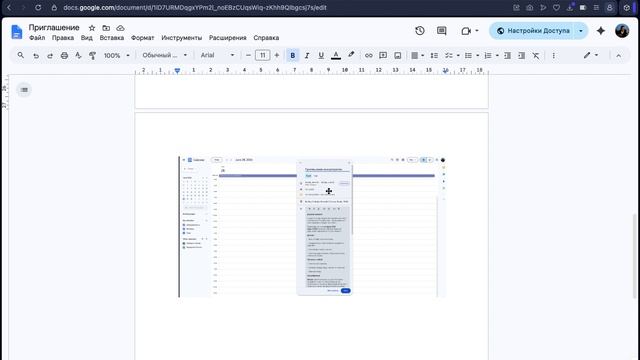Insert a link
The height and width of the screenshot is (360, 640).
tap(369, 56)
